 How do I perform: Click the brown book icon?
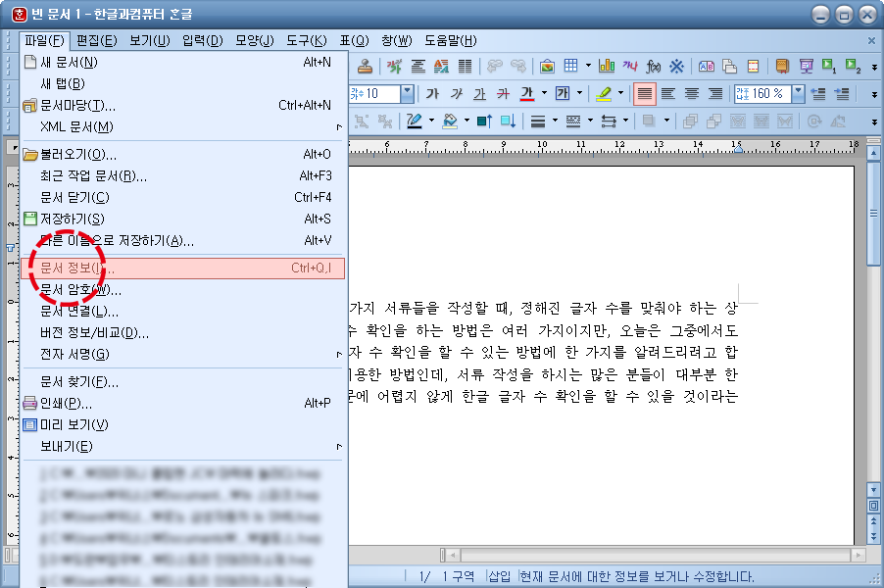(782, 67)
